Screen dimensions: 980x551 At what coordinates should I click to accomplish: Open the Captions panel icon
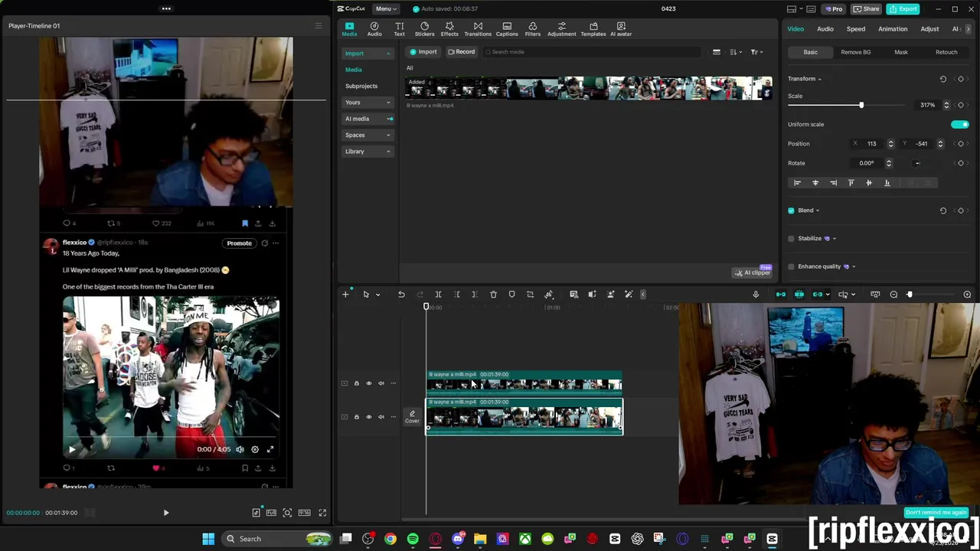click(x=507, y=29)
